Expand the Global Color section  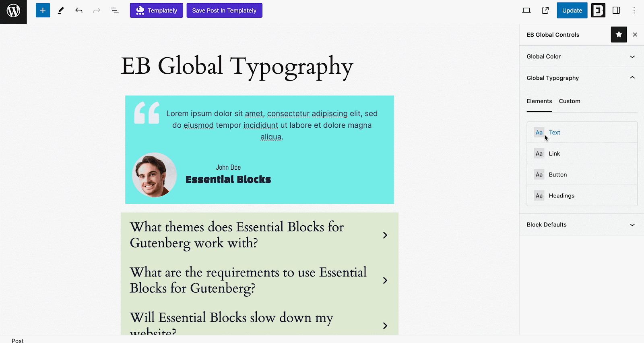click(x=582, y=56)
